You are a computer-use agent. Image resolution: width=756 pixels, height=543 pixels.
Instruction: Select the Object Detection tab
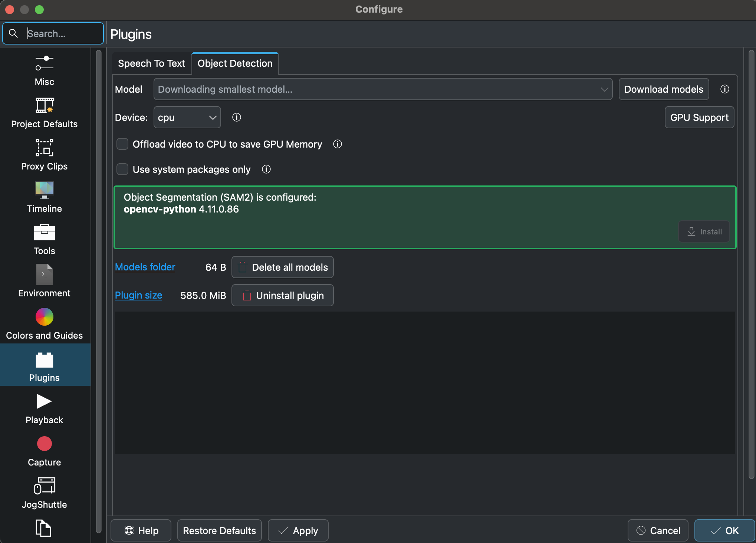pyautogui.click(x=235, y=63)
